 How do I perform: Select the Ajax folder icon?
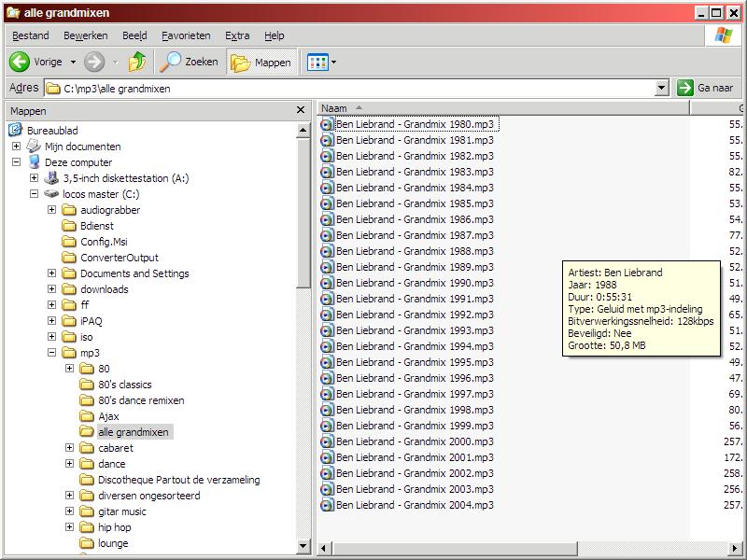point(87,416)
